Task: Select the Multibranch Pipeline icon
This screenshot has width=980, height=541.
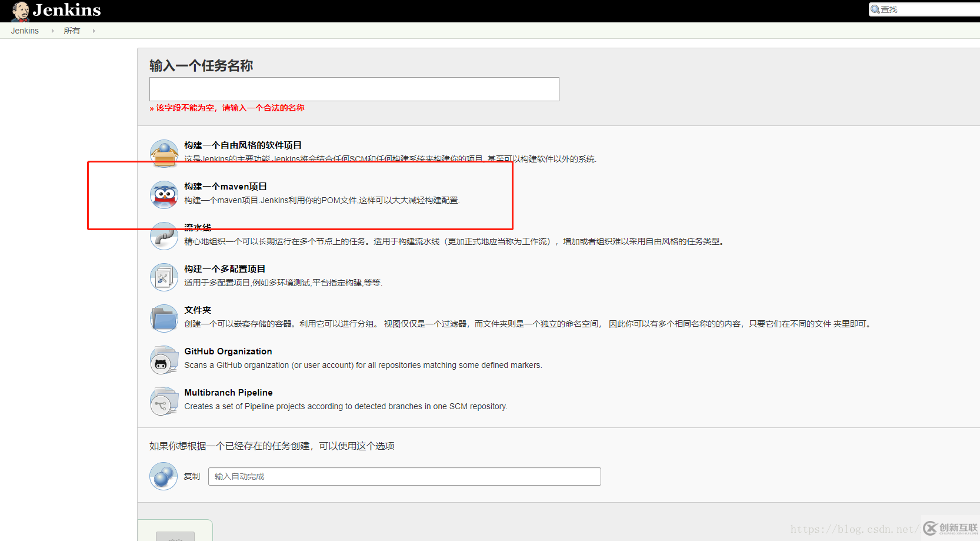Action: point(164,401)
